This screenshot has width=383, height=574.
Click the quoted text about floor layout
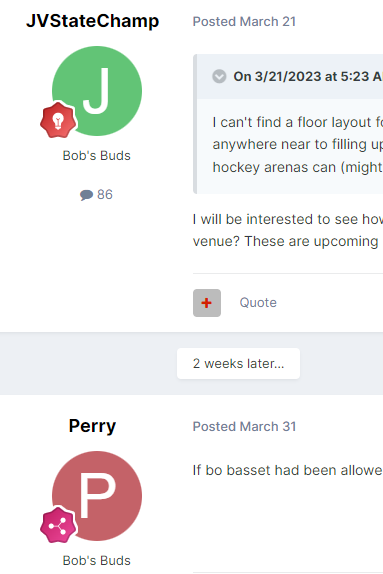tap(297, 145)
